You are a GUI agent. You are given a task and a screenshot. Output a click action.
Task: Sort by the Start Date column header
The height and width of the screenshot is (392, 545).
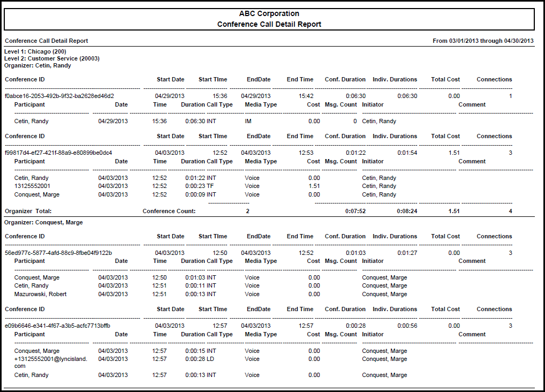tap(170, 79)
